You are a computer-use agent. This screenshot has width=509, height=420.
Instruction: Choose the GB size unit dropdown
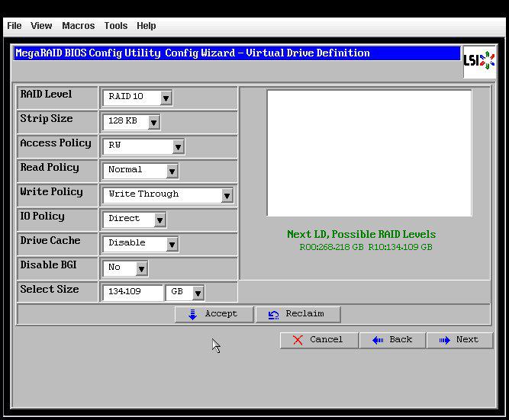pos(185,293)
